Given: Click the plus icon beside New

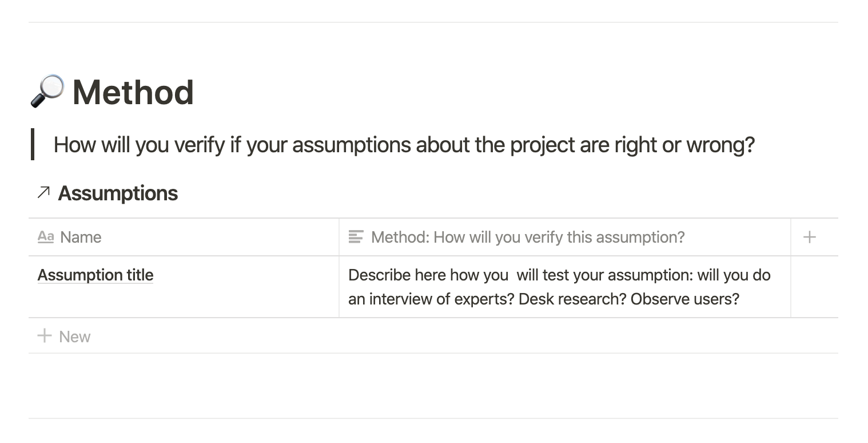Looking at the screenshot, I should [x=45, y=336].
